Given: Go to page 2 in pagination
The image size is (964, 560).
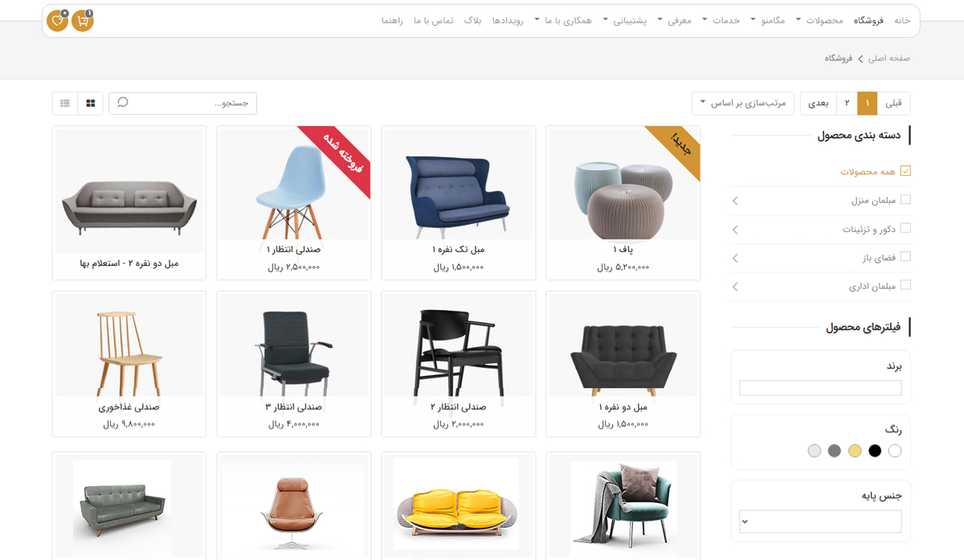Looking at the screenshot, I should [847, 104].
